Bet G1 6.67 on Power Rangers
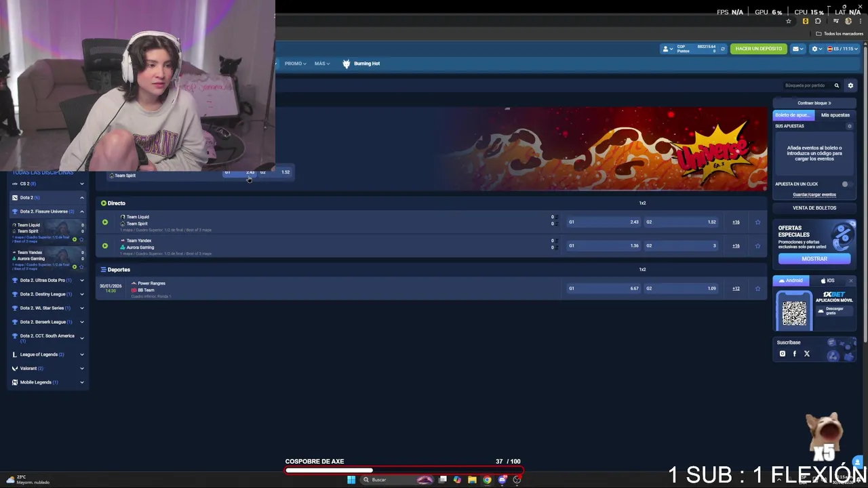Screen dimensions: 868x488 (604, 289)
